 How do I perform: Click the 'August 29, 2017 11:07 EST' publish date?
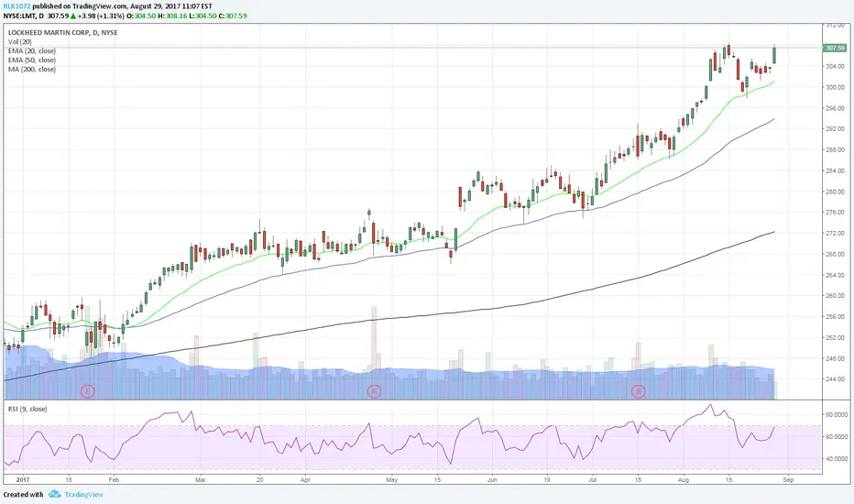[171, 6]
